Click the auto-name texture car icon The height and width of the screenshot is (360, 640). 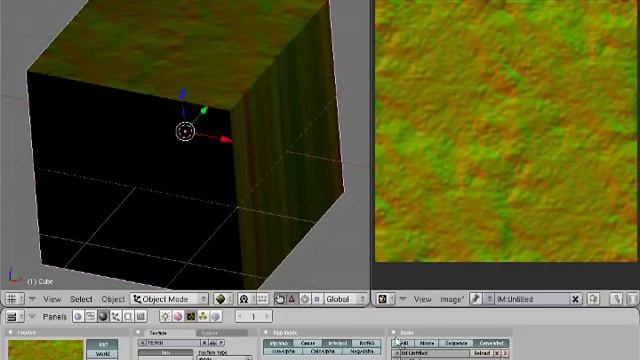pyautogui.click(x=213, y=343)
